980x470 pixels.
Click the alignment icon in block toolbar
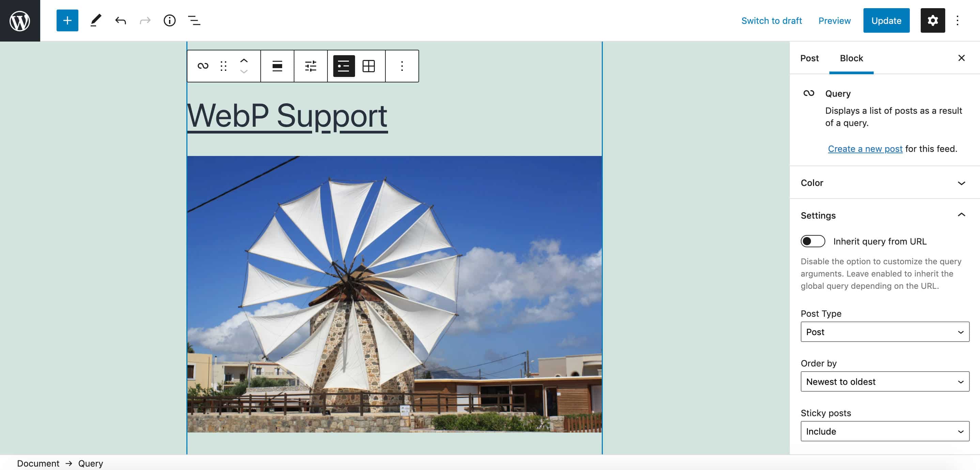[x=277, y=66]
